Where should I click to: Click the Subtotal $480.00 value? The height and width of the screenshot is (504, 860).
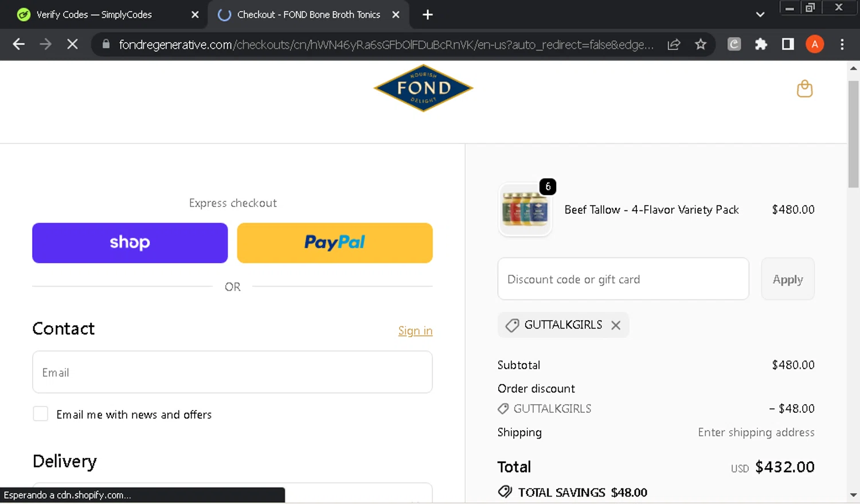793,365
